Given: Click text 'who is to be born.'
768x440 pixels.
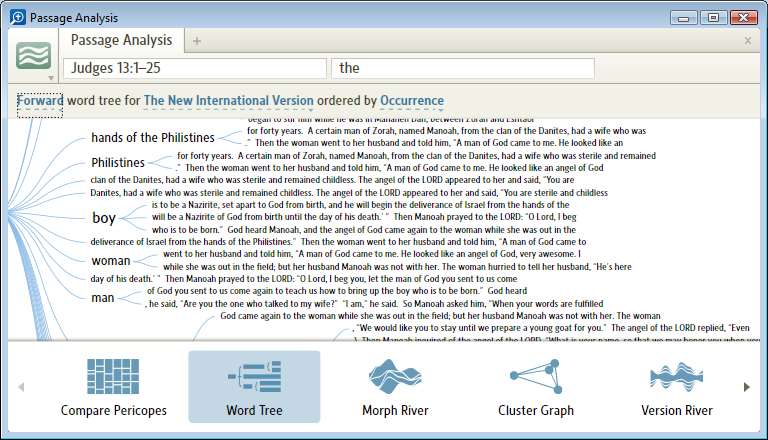Looking at the screenshot, I should [x=188, y=229].
